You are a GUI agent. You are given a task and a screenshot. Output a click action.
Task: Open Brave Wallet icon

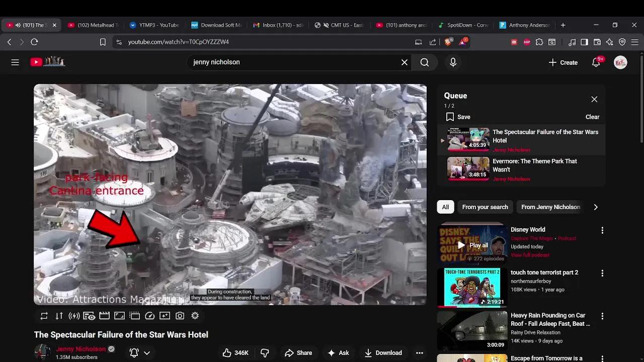coord(597,42)
